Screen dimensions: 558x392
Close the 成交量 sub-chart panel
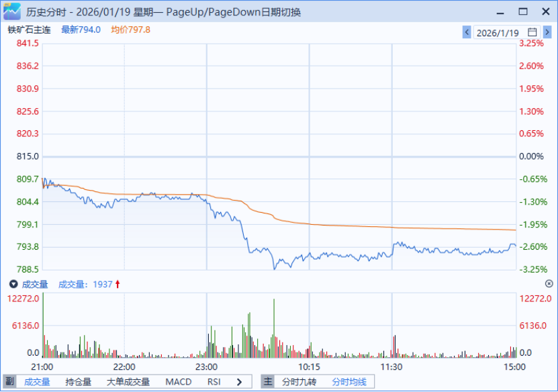pyautogui.click(x=549, y=284)
